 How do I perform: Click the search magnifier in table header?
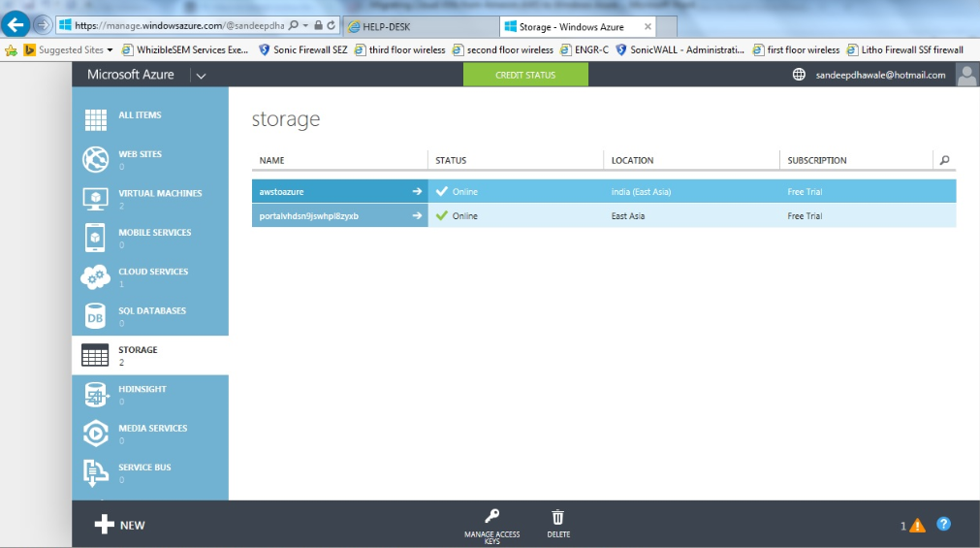pos(944,160)
